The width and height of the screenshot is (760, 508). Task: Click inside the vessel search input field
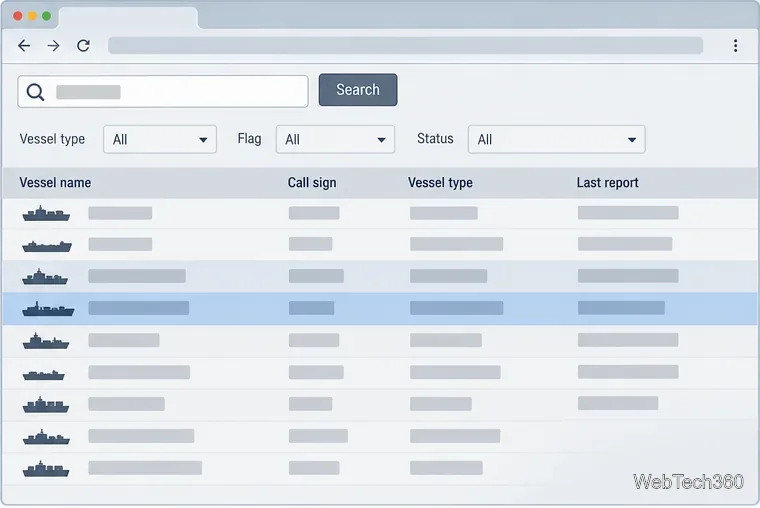point(163,92)
